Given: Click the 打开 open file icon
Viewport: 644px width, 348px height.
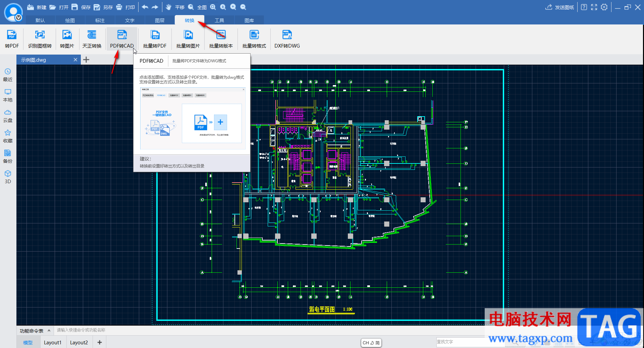Looking at the screenshot, I should click(x=53, y=7).
